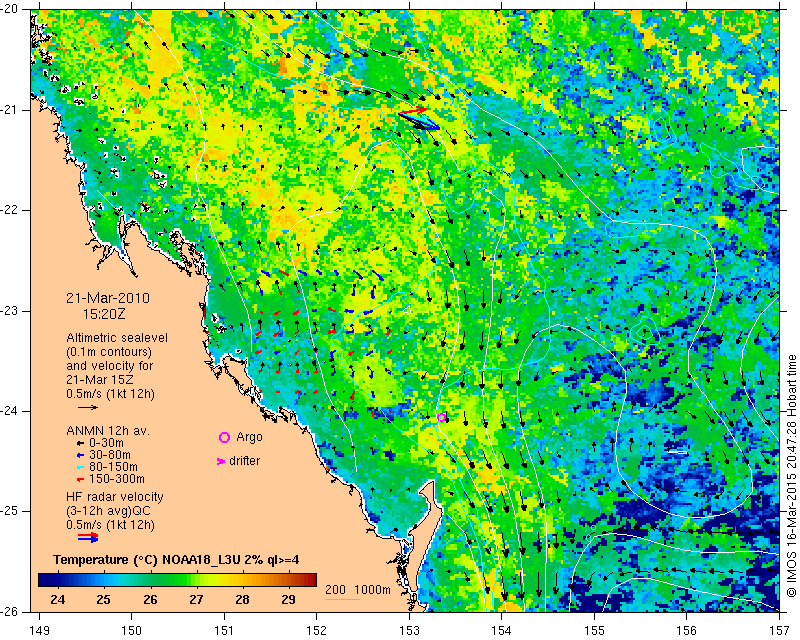Click the colorbar tick label "29"
The height and width of the screenshot is (640, 800).
[289, 600]
